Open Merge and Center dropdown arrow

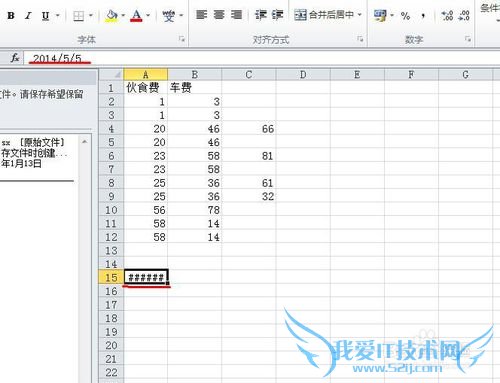[x=360, y=15]
